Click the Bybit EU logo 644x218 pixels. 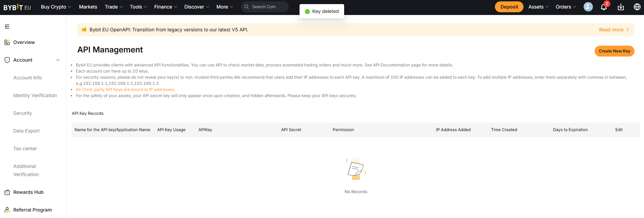pos(17,7)
